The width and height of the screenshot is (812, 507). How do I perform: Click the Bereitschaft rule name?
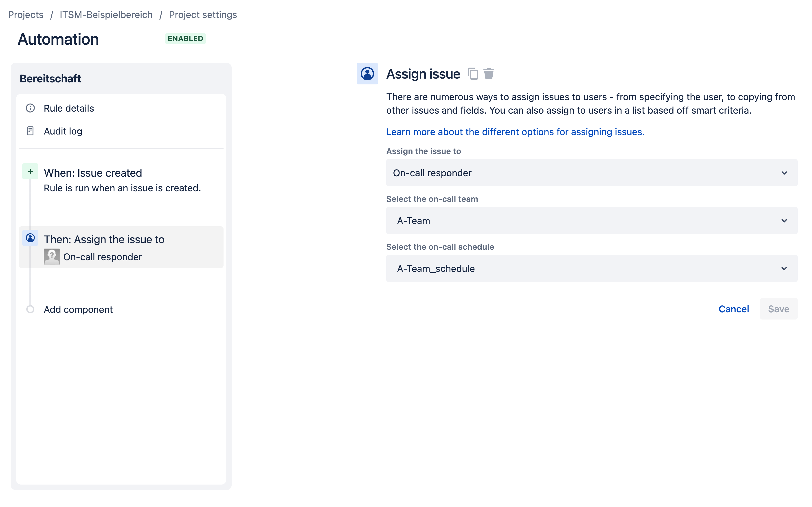coord(50,78)
